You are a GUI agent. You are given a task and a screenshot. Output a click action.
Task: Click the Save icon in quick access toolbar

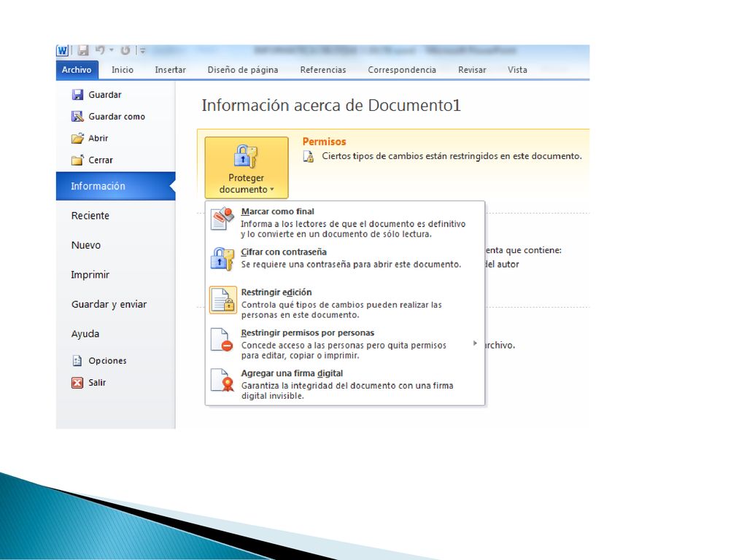[x=83, y=50]
